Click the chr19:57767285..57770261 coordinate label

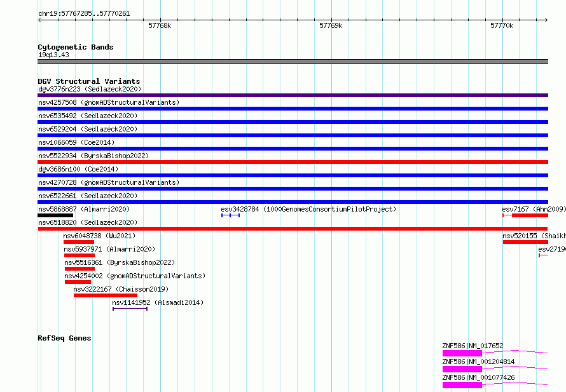point(84,13)
